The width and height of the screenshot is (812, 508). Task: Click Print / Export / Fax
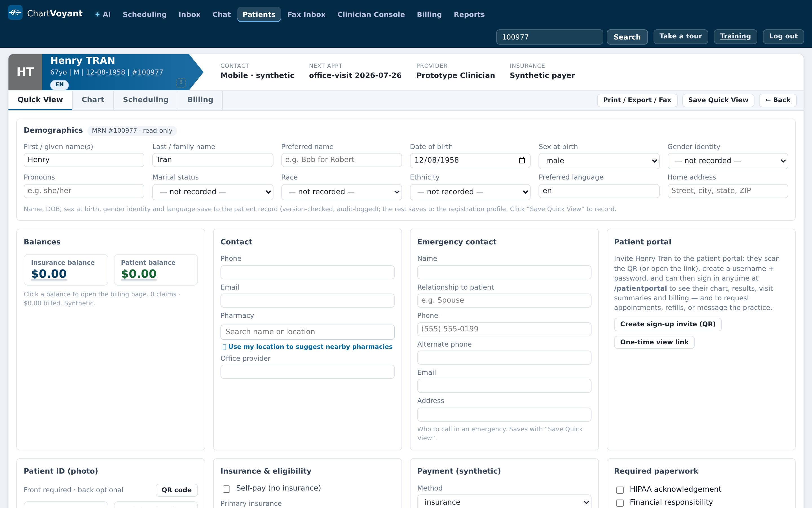click(x=637, y=100)
